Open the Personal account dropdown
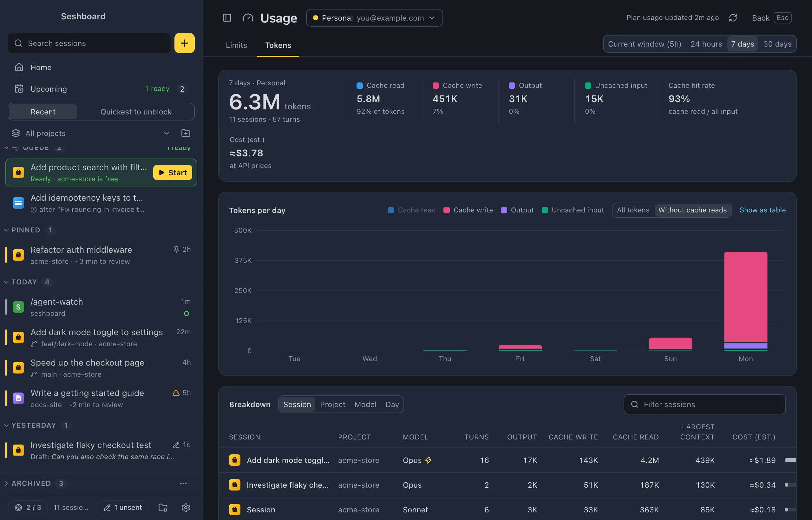 point(374,18)
